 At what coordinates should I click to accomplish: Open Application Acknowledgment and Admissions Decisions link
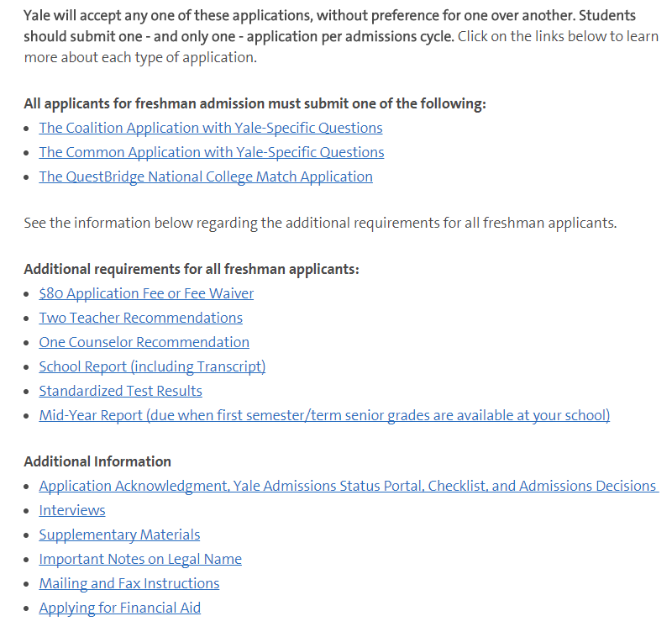[349, 487]
